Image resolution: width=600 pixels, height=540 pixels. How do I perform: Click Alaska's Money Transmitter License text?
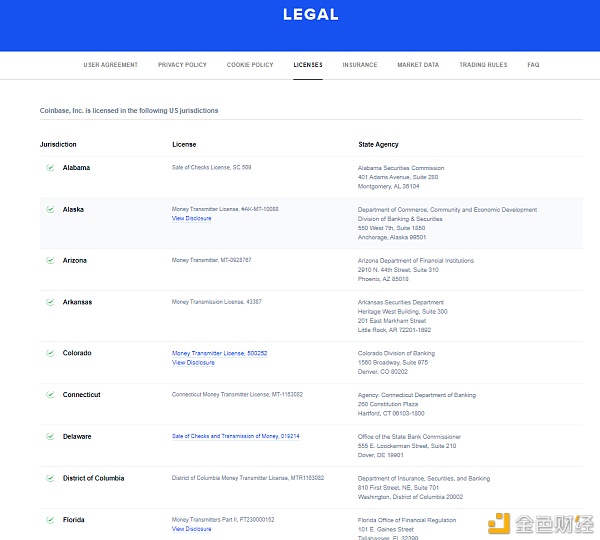click(225, 209)
